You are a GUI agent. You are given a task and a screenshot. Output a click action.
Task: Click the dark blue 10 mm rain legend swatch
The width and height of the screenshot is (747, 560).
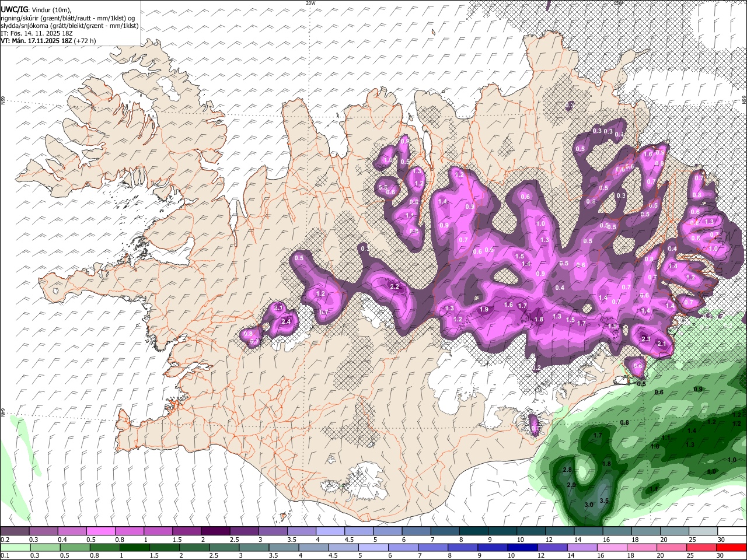click(521, 547)
